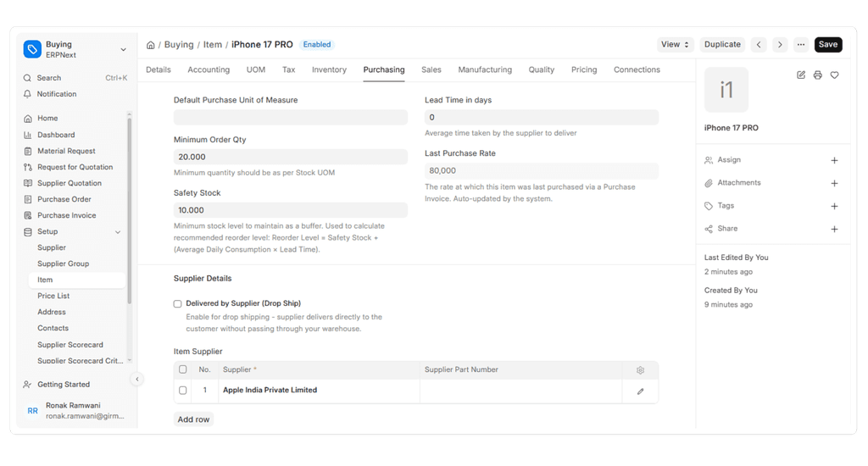
Task: Collapse the Setup section in sidebar
Action: point(117,232)
